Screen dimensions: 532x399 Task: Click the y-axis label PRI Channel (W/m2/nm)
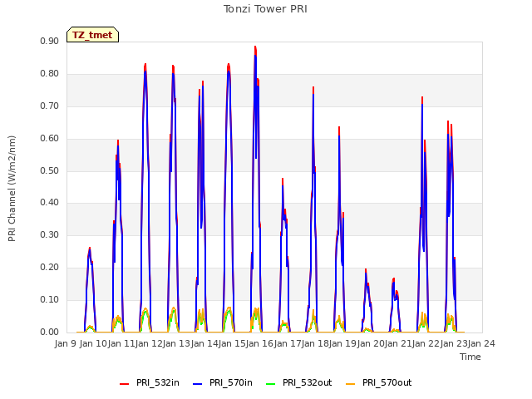click(12, 189)
